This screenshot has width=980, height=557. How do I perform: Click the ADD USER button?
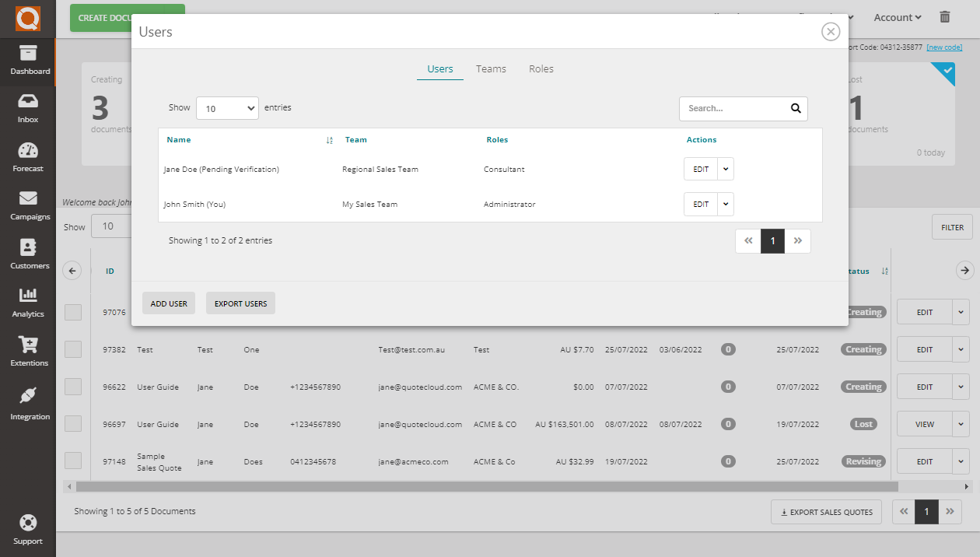[x=168, y=303]
